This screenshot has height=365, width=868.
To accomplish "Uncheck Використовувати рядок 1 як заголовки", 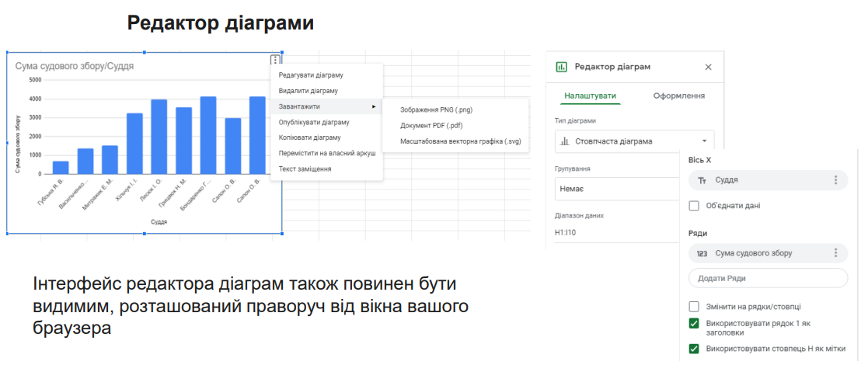I will click(x=694, y=323).
